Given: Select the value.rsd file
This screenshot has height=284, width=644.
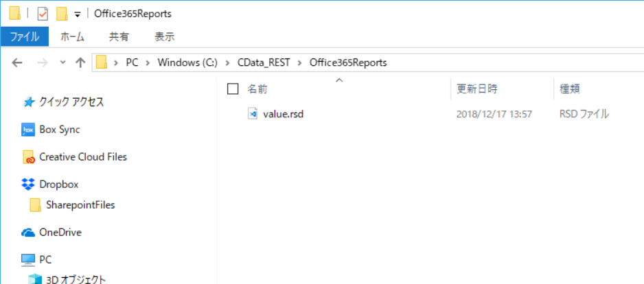Looking at the screenshot, I should 283,114.
